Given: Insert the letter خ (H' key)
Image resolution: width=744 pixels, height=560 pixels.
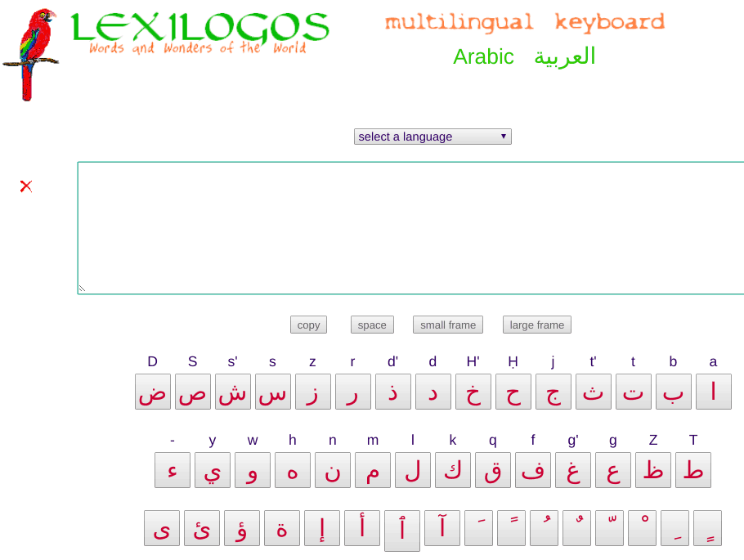Looking at the screenshot, I should (473, 392).
